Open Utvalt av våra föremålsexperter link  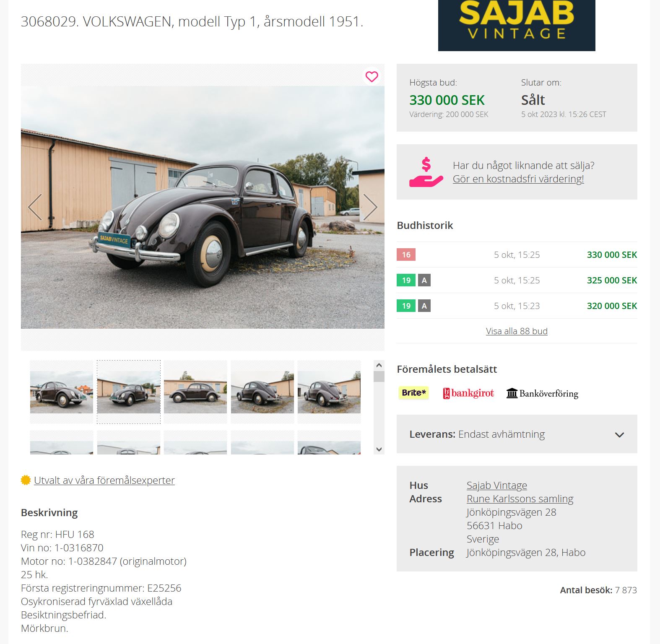coord(104,480)
